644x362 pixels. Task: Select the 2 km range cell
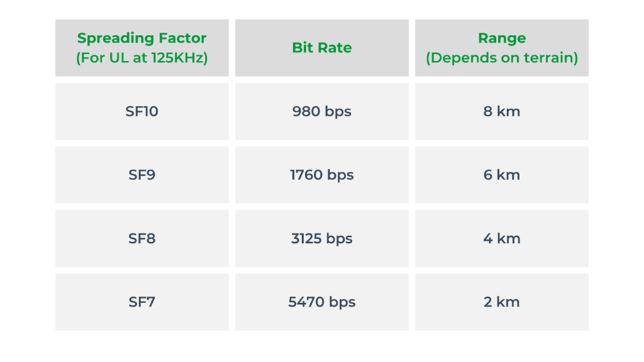tap(501, 302)
